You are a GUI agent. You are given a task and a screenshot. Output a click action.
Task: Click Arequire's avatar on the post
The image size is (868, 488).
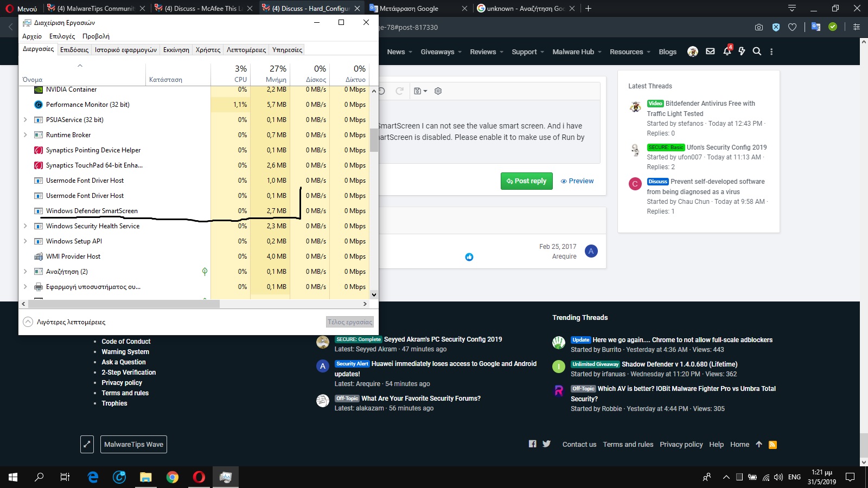591,251
